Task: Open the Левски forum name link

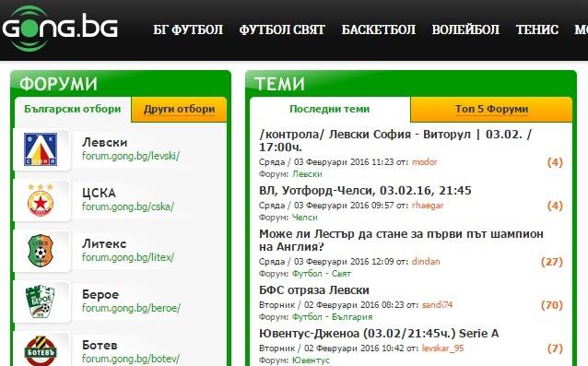Action: point(105,143)
